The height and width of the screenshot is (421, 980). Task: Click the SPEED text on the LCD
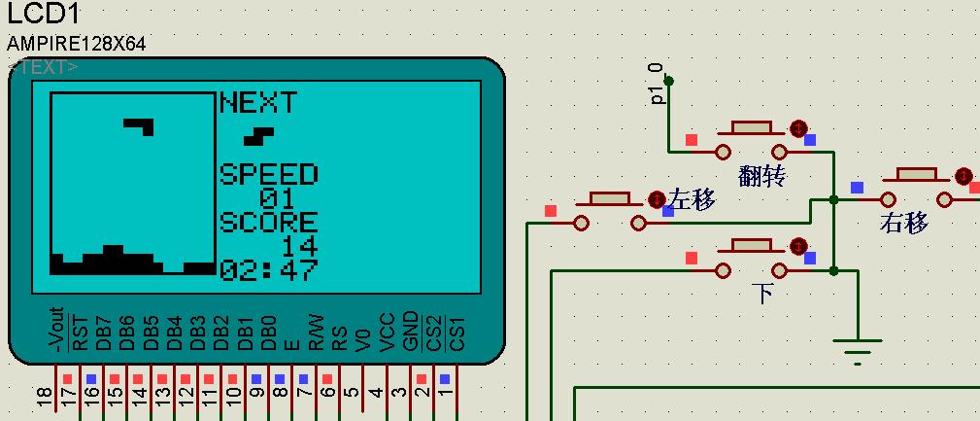[x=269, y=175]
